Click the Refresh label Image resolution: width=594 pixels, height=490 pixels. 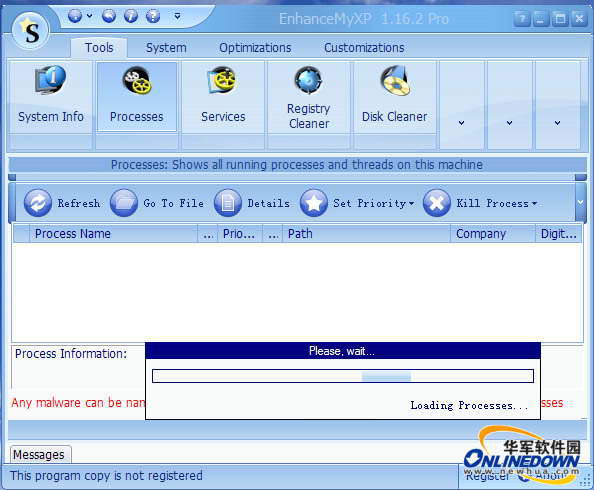(x=79, y=203)
